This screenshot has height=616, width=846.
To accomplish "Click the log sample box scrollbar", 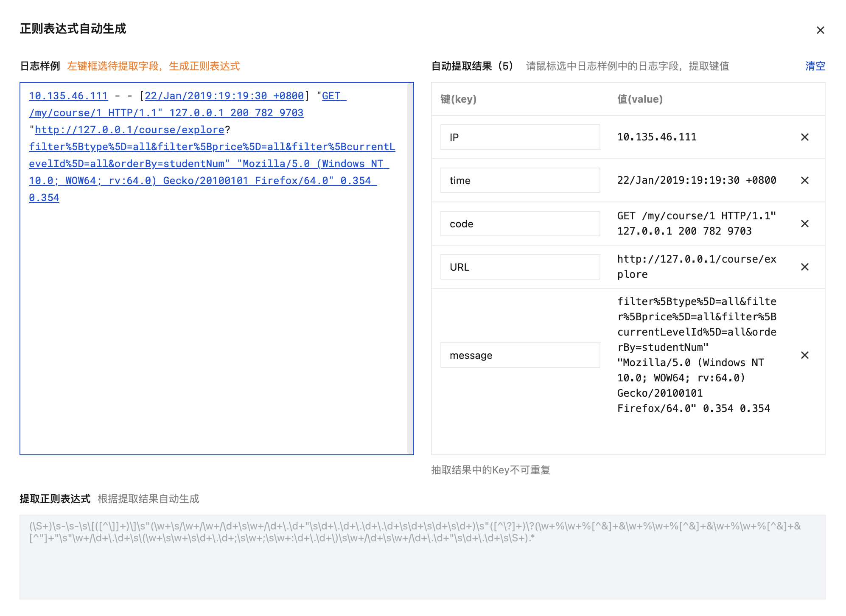I will 410,268.
